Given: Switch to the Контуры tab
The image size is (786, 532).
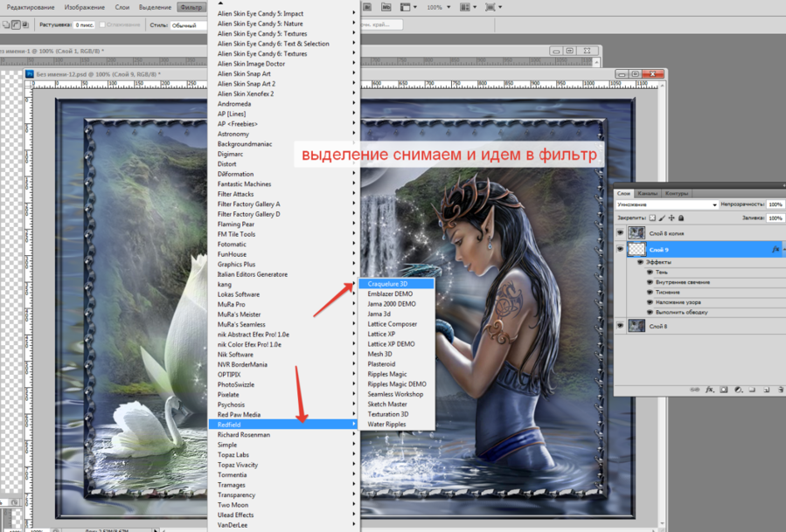Looking at the screenshot, I should coord(676,193).
